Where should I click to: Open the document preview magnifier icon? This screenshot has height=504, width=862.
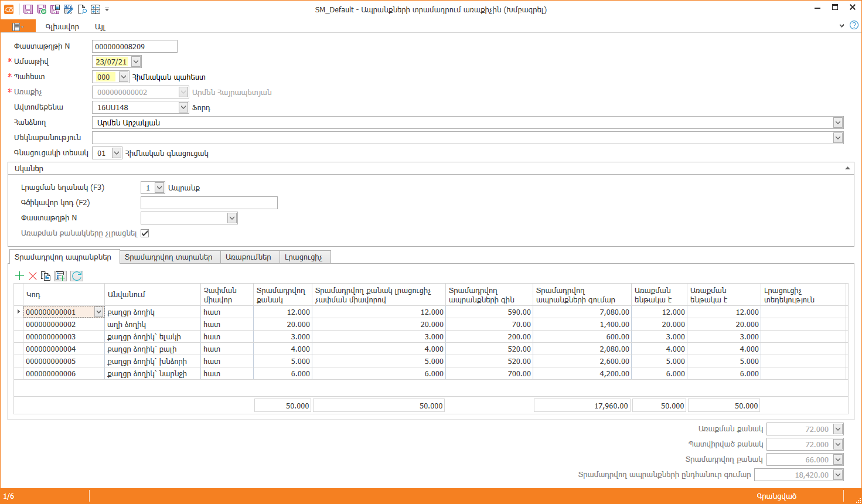pos(82,9)
